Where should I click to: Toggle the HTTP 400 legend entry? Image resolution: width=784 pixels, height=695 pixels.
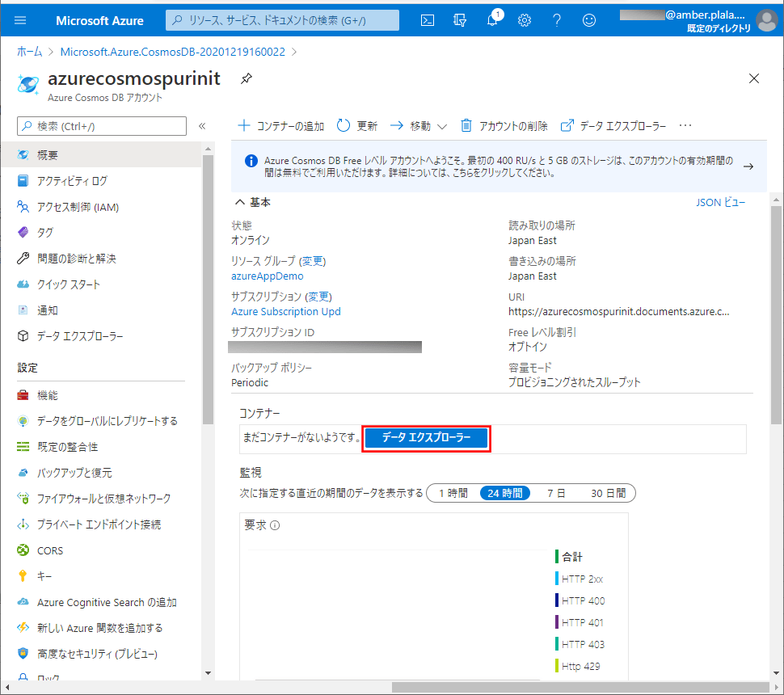[580, 600]
